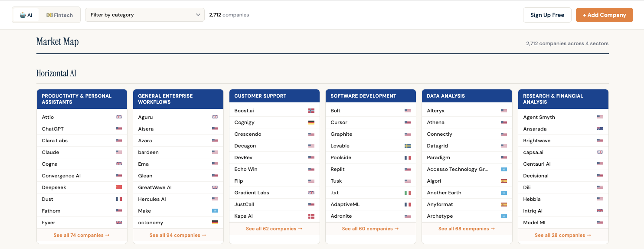Switch to the AI tab

pos(26,15)
